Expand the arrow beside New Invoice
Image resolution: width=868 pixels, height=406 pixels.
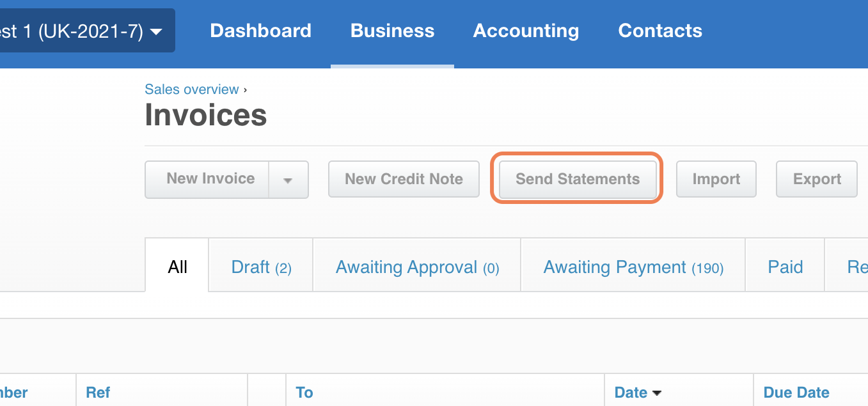288,180
